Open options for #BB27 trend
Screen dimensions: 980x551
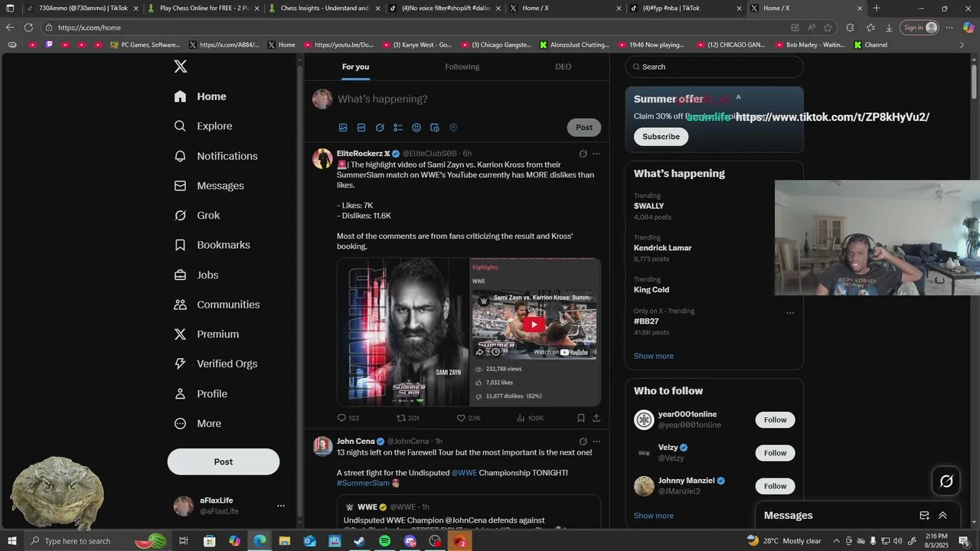[790, 313]
